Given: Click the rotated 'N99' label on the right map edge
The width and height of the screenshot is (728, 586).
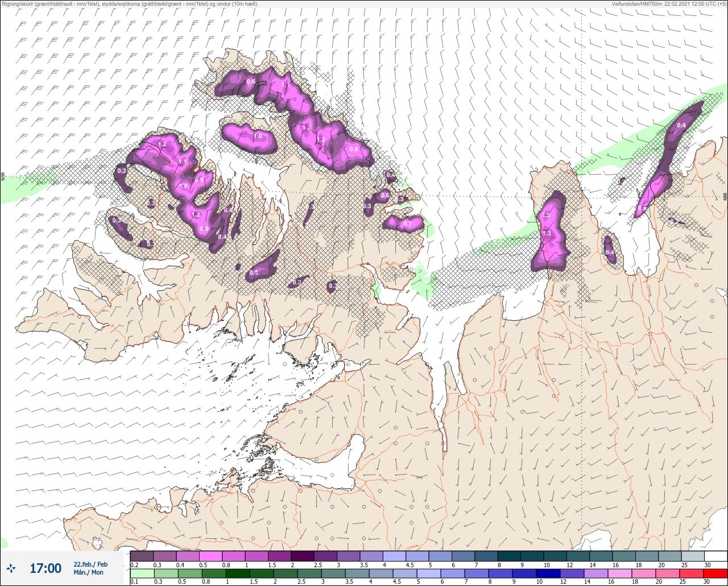Looking at the screenshot, I should 725,196.
